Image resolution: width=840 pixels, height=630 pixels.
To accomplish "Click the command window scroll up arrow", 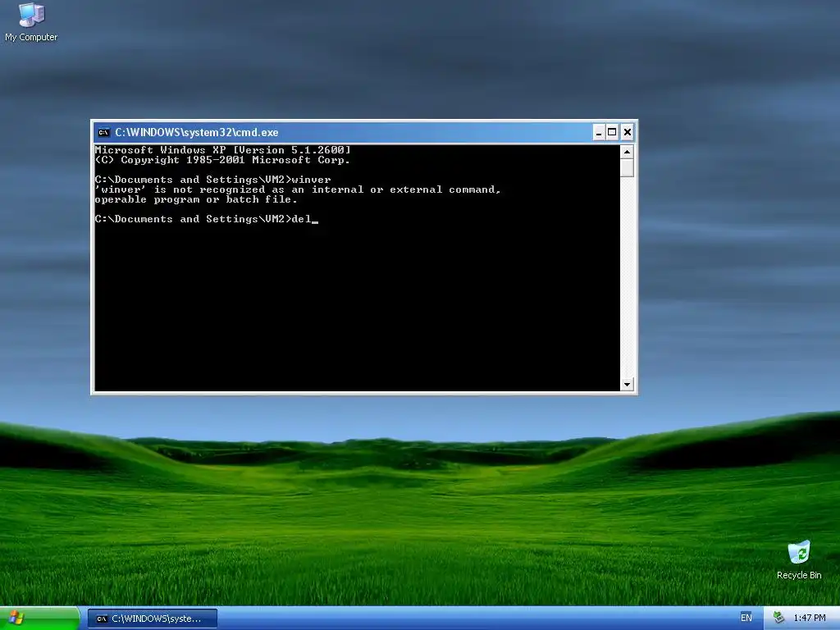I will point(627,152).
